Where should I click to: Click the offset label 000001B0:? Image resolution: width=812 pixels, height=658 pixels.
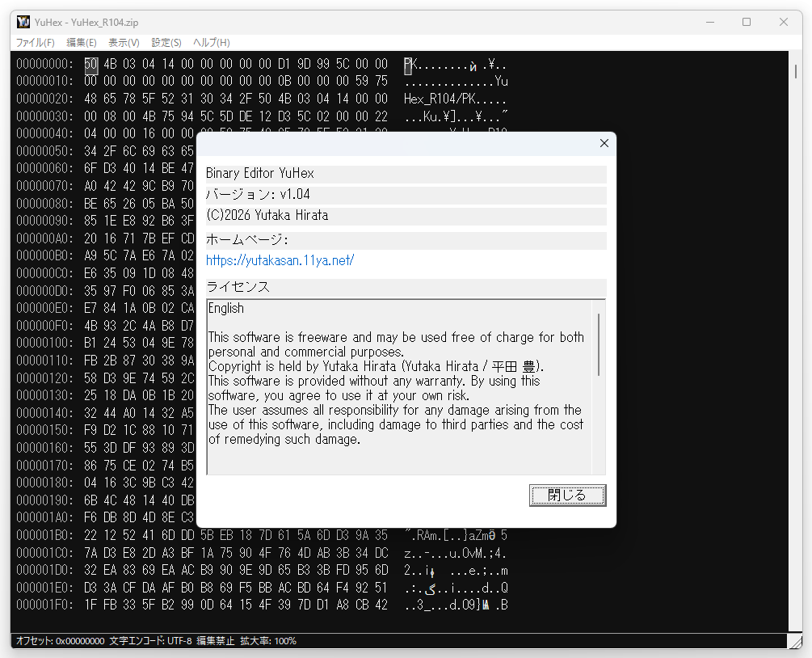tap(44, 534)
